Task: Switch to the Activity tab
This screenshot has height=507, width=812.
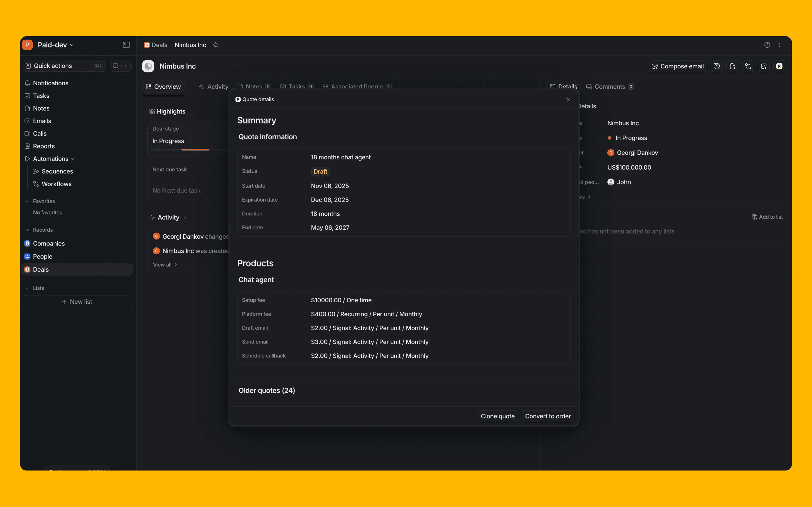Action: tap(213, 86)
